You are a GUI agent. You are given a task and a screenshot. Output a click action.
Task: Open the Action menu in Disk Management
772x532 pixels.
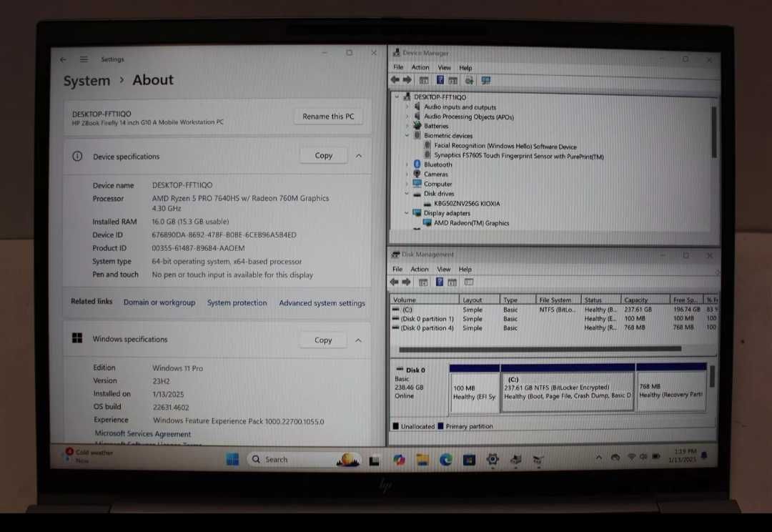[x=420, y=269]
